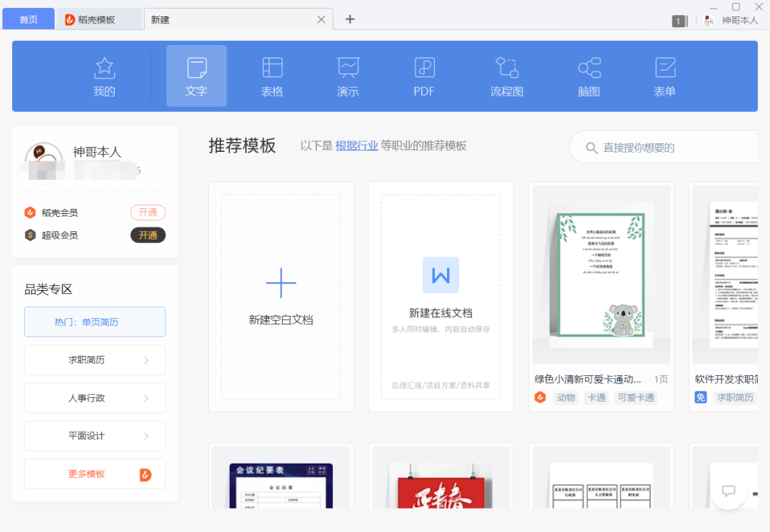This screenshot has height=532, width=770.
Task: Open the 表格 spreadsheet creator
Action: coord(272,76)
